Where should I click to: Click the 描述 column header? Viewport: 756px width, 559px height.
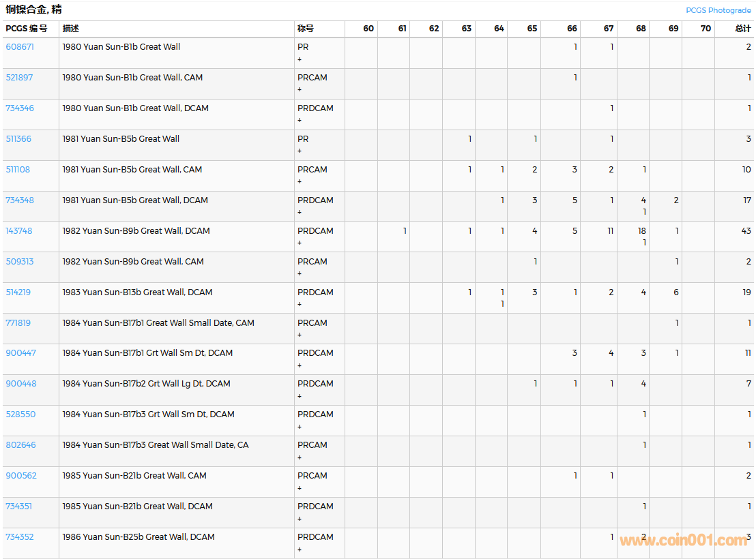tap(70, 29)
